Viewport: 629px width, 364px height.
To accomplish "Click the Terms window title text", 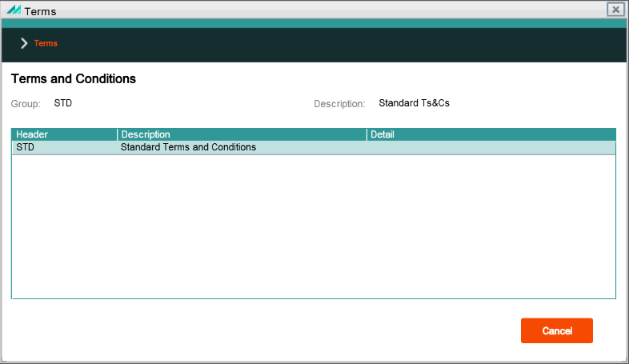I will point(40,11).
